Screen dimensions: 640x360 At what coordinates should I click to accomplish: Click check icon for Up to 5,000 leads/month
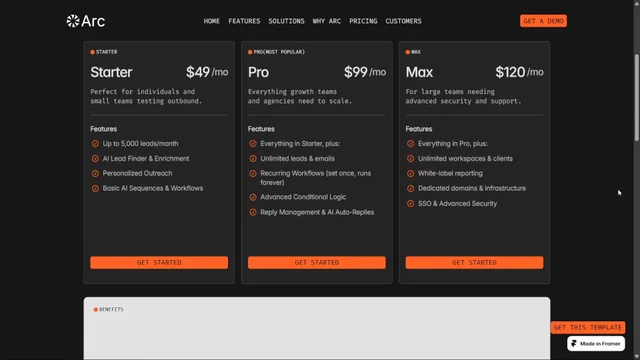pos(95,144)
